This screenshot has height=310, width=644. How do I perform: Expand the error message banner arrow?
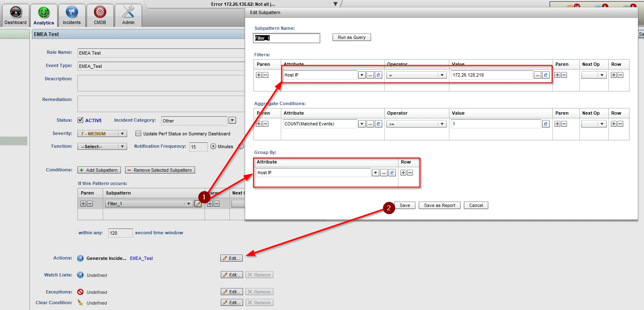pyautogui.click(x=335, y=4)
